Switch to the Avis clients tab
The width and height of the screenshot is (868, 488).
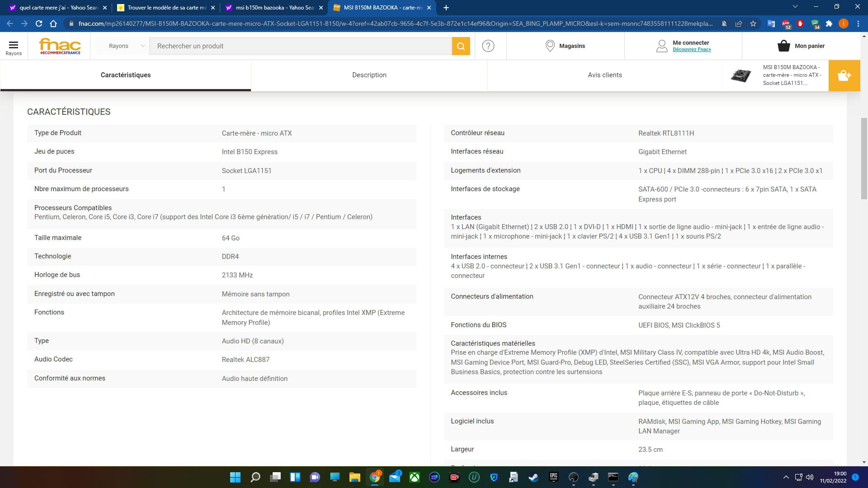pyautogui.click(x=605, y=75)
